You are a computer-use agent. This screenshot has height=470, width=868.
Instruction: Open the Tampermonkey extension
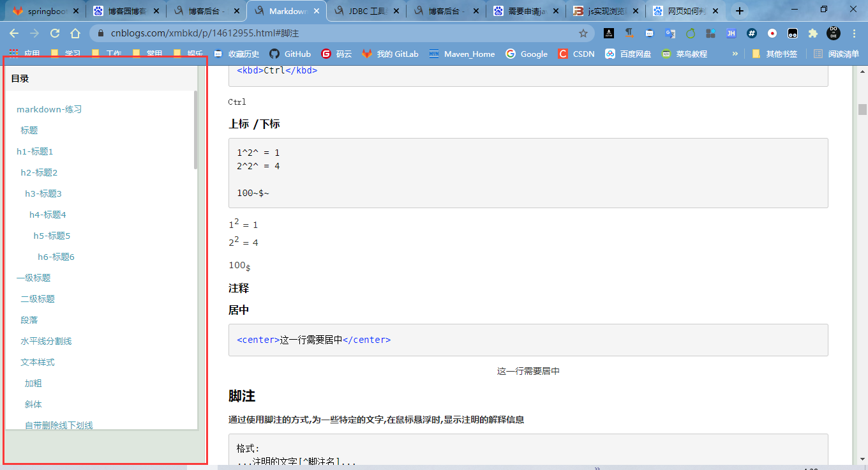coord(792,33)
